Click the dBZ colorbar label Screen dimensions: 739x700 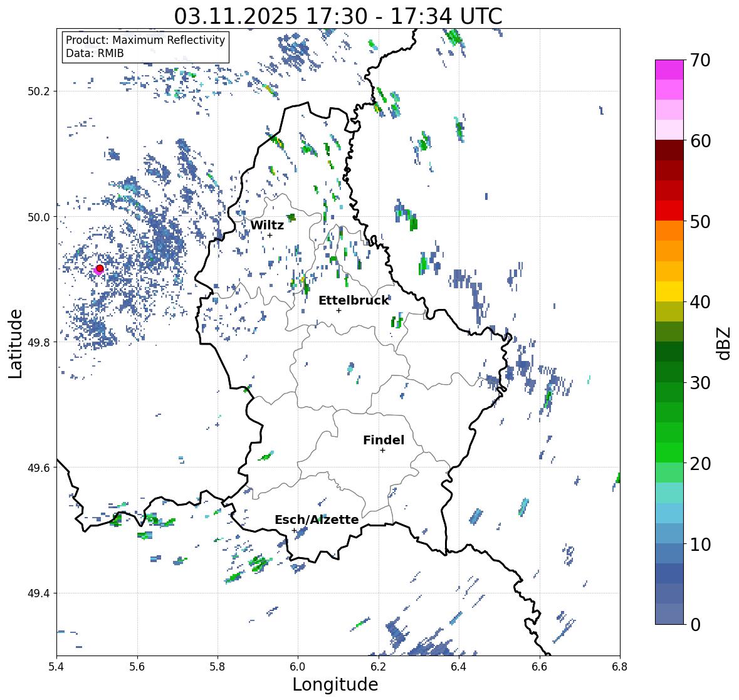725,343
